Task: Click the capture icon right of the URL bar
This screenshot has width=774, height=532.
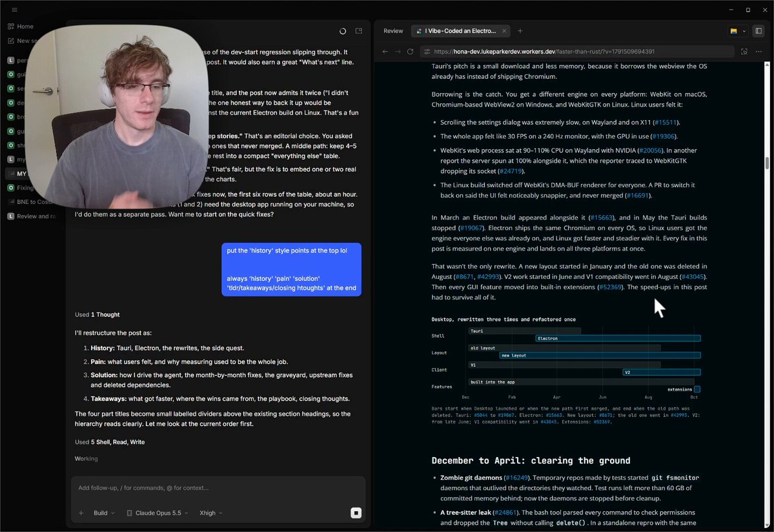Action: coord(744,52)
